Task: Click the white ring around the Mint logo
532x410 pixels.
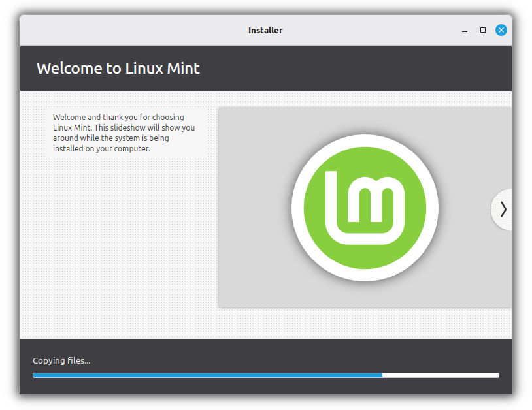Action: click(365, 141)
